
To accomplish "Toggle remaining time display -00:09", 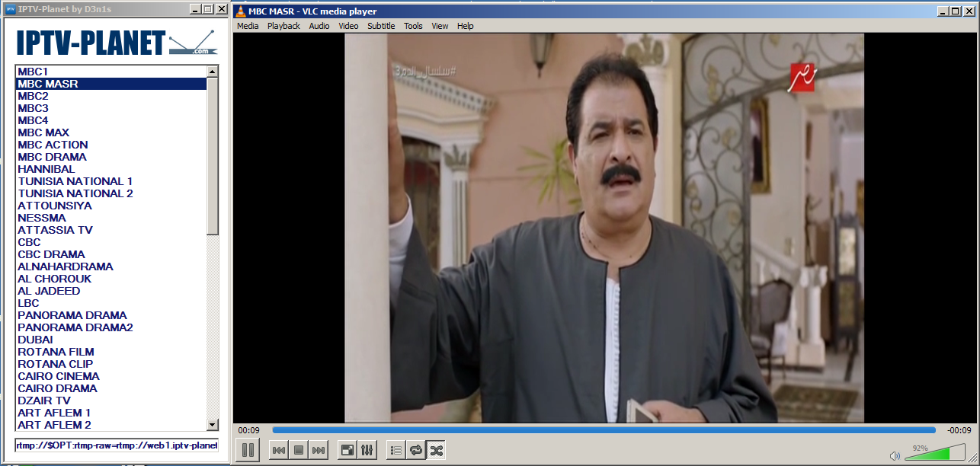I will (x=959, y=430).
